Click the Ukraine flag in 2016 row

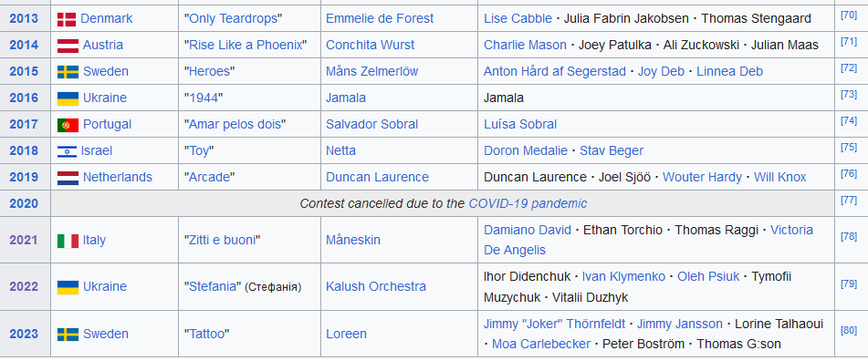[68, 98]
